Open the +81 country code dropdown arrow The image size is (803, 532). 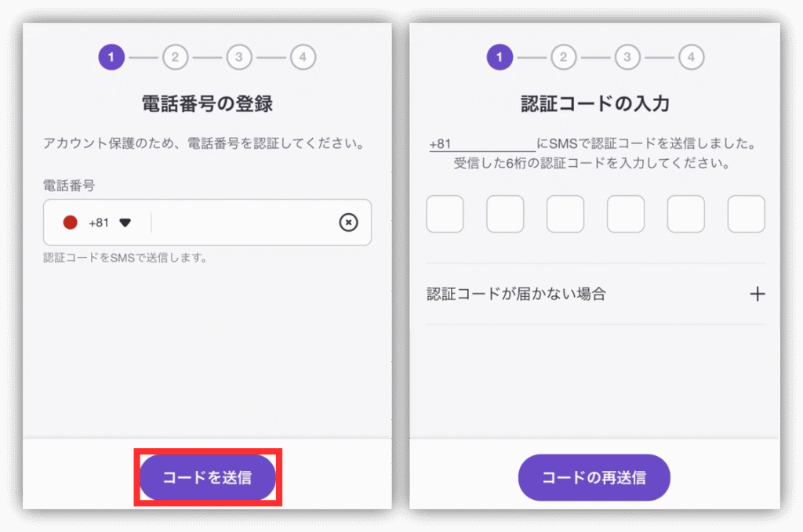(x=125, y=223)
